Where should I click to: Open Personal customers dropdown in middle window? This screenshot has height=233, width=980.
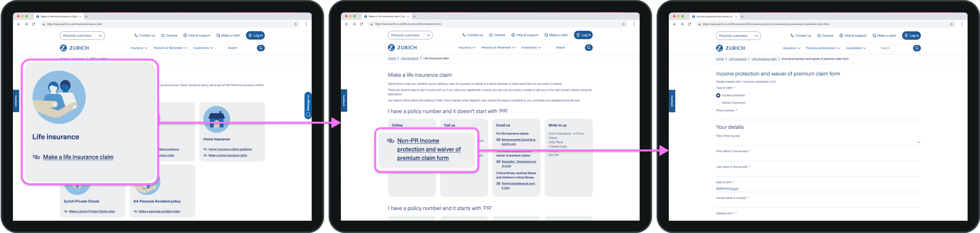[x=410, y=35]
